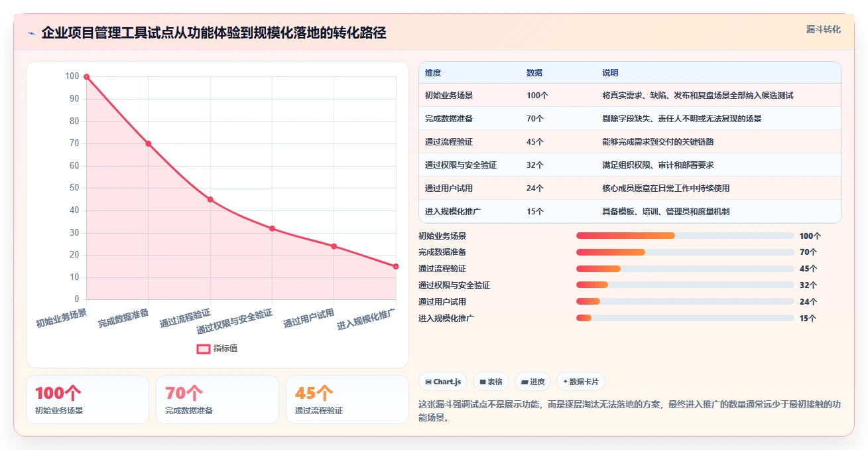
Task: Click the 初始业务场景 cell in the table
Action: pyautogui.click(x=449, y=96)
